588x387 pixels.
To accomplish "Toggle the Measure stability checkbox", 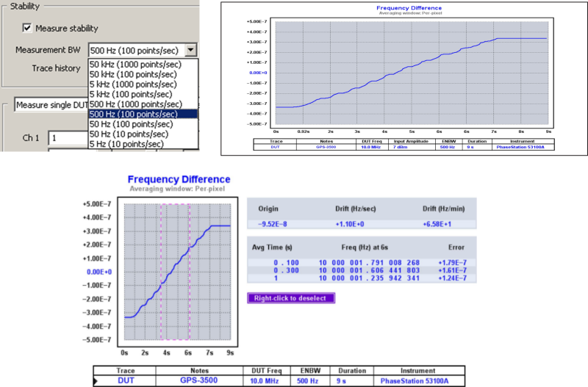I will [x=28, y=29].
